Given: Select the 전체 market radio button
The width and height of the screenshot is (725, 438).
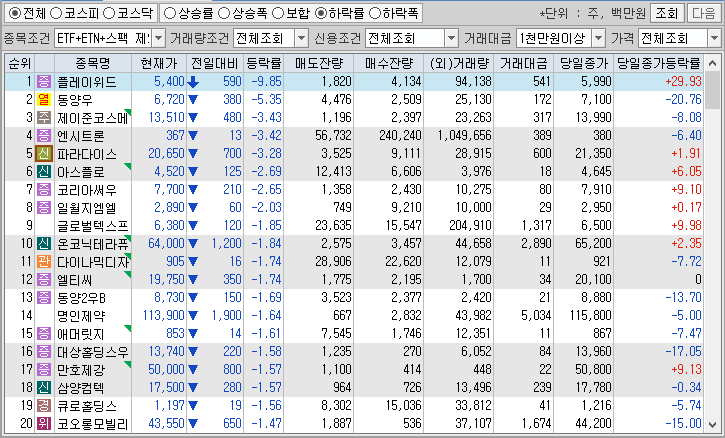Looking at the screenshot, I should tap(15, 13).
